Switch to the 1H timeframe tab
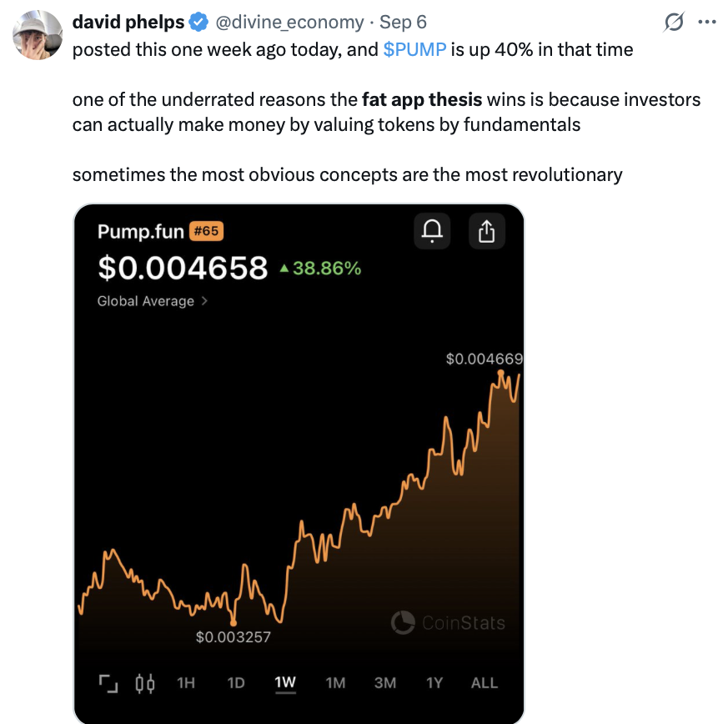728x724 pixels. pyautogui.click(x=184, y=682)
